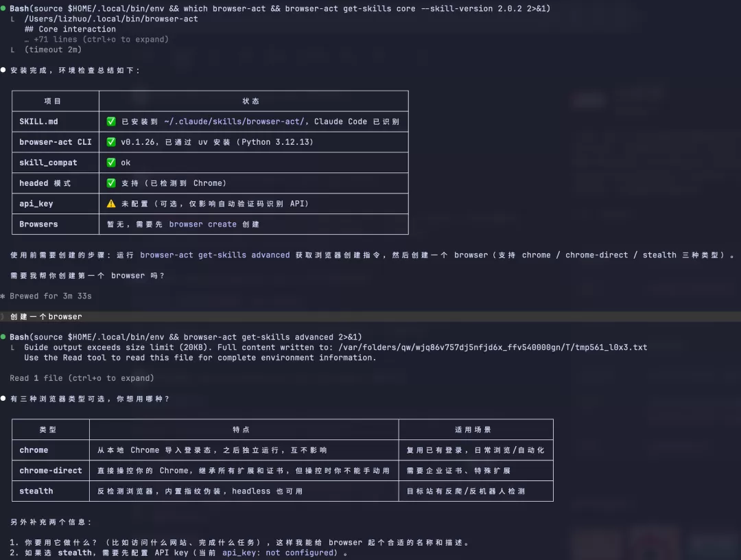Click the ok status in the skill_compat row
This screenshot has width=741, height=560.
(126, 163)
